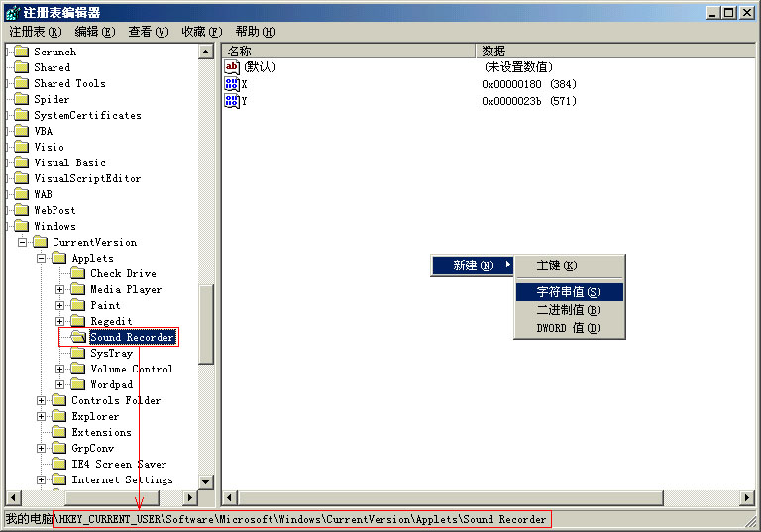Click the Extensions folder icon
Image resolution: width=761 pixels, height=532 pixels.
(59, 432)
